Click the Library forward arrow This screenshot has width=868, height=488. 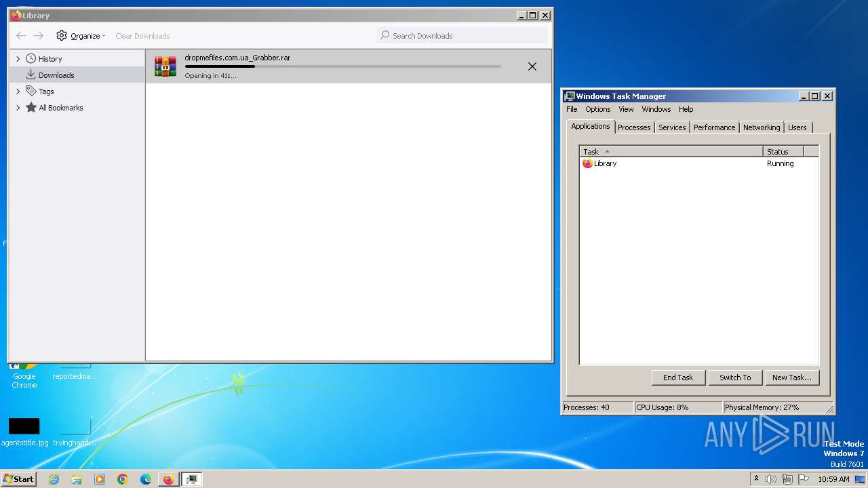click(x=39, y=36)
